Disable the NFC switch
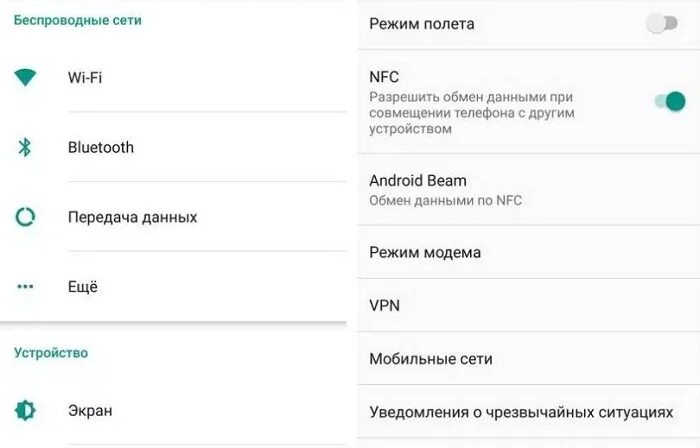Screen dimensions: 700x448 coord(670,101)
